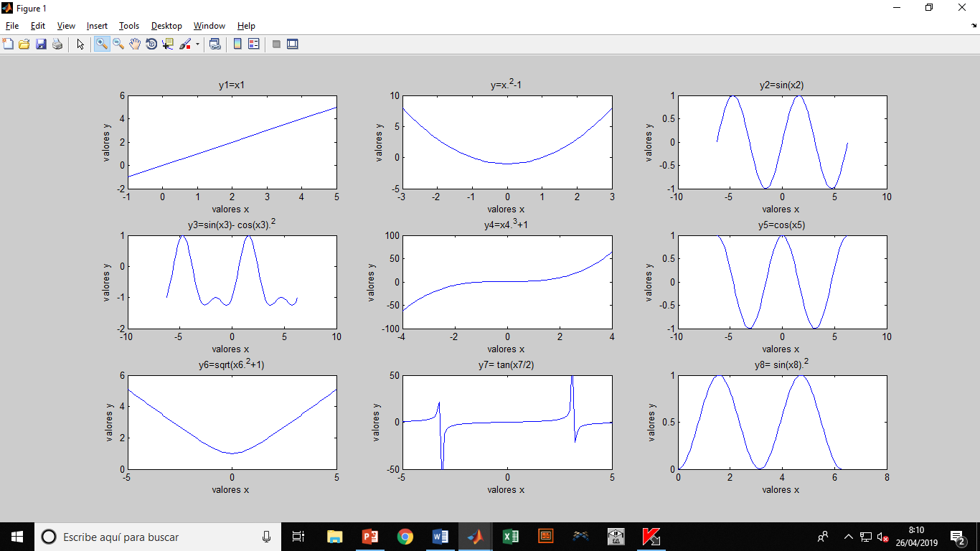The width and height of the screenshot is (980, 551).
Task: Launch MATLAB from the taskbar
Action: (475, 537)
